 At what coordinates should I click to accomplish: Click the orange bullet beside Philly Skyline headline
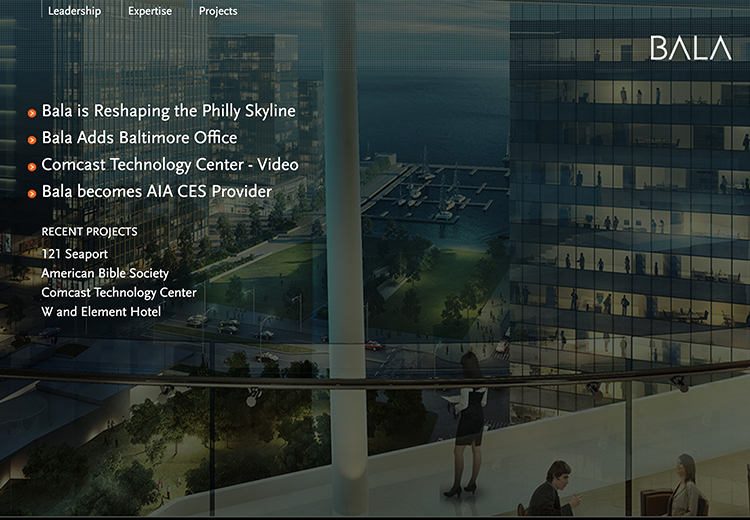click(33, 113)
